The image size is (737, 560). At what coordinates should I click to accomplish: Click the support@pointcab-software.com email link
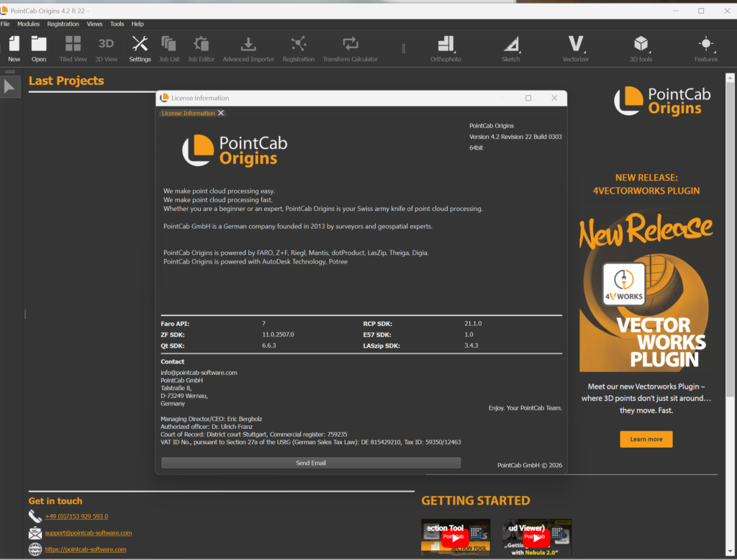click(x=89, y=533)
